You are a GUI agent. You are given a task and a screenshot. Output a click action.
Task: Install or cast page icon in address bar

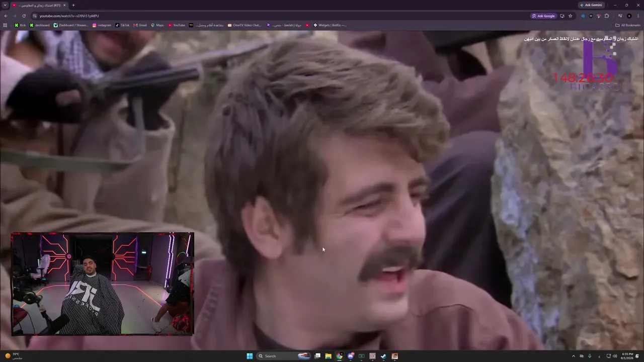[x=562, y=16]
